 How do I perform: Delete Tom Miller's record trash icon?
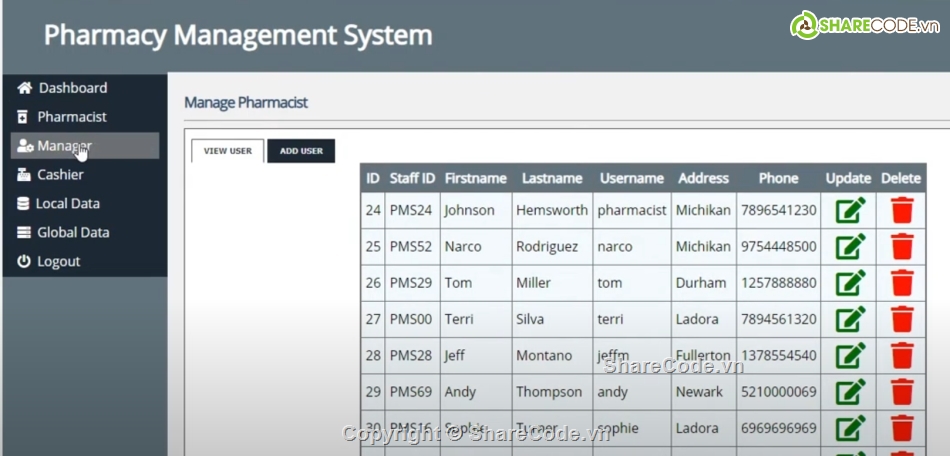902,283
